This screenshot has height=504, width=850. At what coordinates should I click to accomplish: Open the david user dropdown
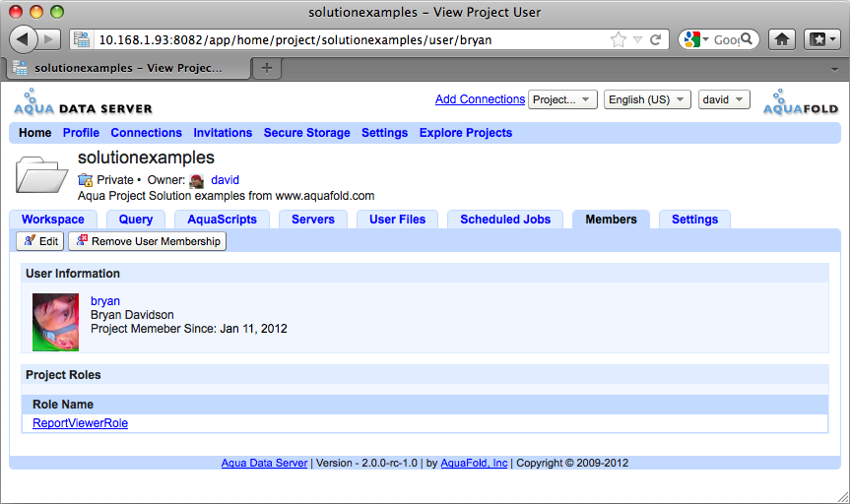724,99
